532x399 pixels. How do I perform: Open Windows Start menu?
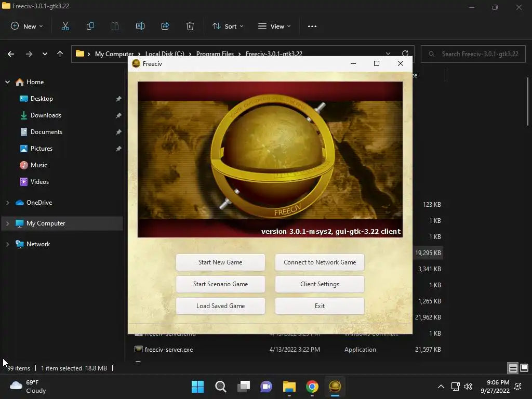pyautogui.click(x=197, y=387)
